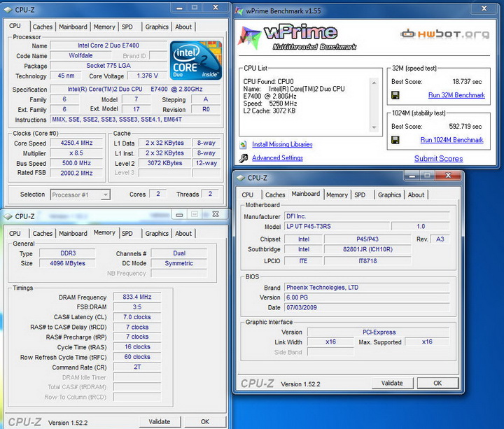Switch to CPU tab in Mainboard CPU-Z window
The height and width of the screenshot is (429, 504).
coord(248,195)
